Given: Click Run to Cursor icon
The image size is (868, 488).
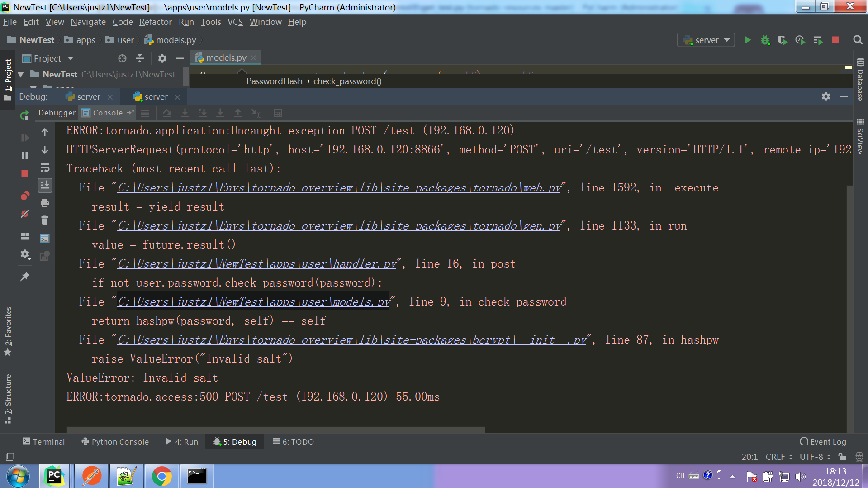Looking at the screenshot, I should [256, 113].
